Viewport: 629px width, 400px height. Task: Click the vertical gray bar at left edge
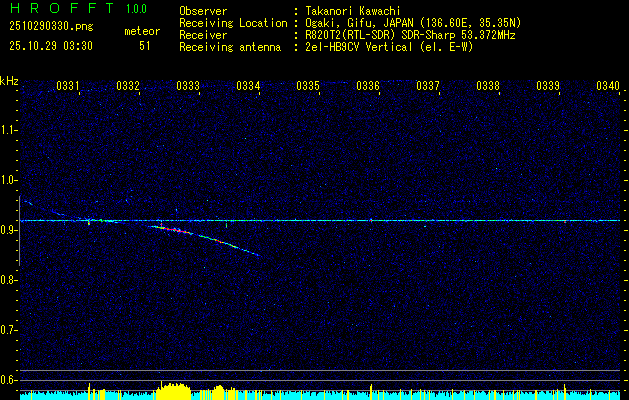click(x=19, y=231)
